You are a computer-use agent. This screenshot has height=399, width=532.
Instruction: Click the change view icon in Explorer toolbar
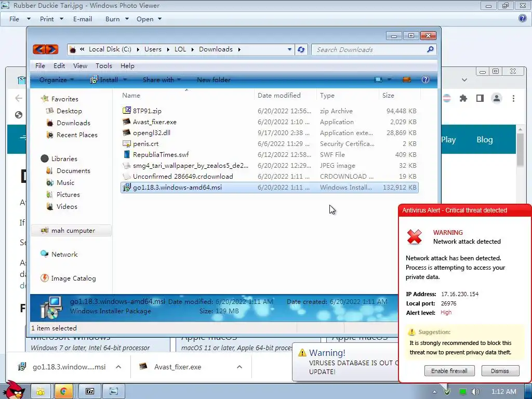click(x=378, y=79)
